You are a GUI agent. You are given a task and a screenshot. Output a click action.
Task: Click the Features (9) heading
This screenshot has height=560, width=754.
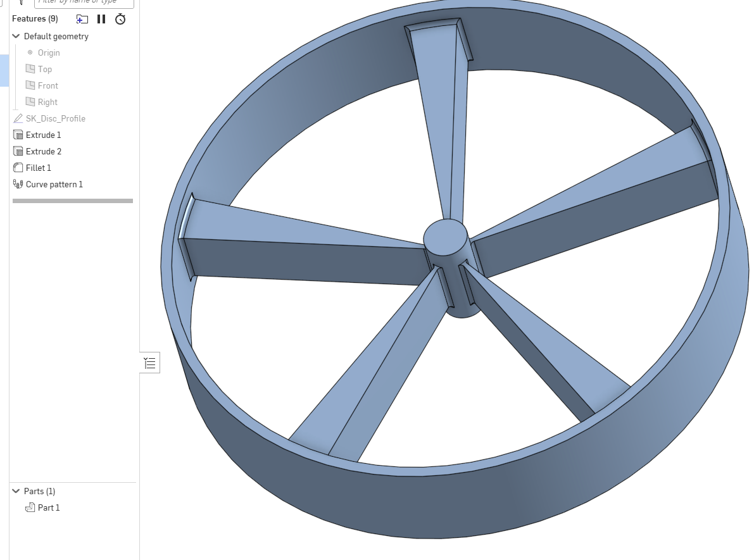click(x=35, y=19)
